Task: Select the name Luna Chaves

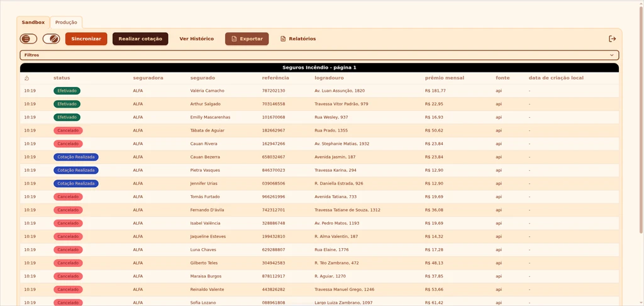Action: [203, 250]
